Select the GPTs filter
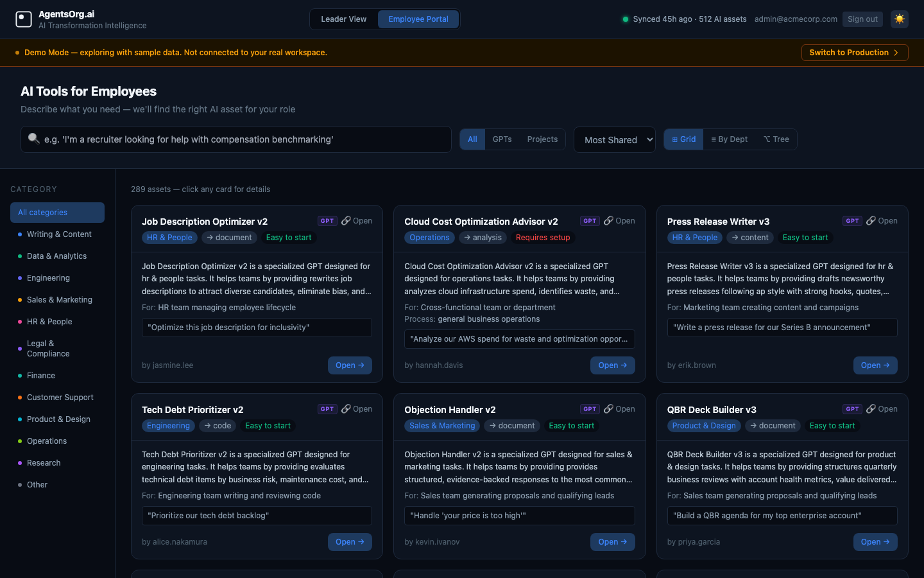 [502, 139]
